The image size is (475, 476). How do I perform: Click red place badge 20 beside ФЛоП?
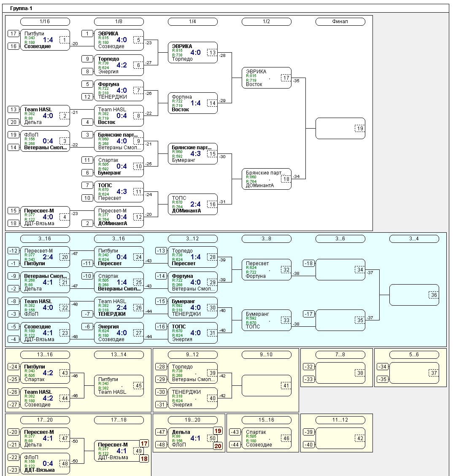[218, 446]
